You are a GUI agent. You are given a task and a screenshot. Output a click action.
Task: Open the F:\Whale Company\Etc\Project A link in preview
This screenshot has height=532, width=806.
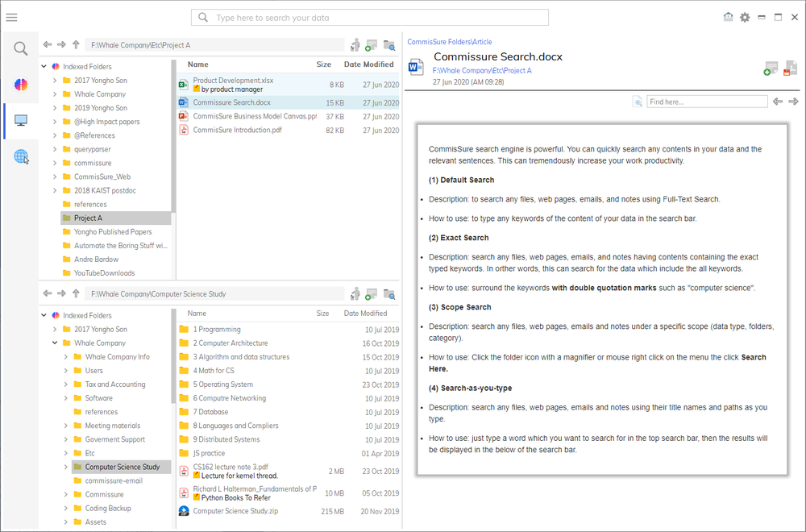pyautogui.click(x=482, y=70)
